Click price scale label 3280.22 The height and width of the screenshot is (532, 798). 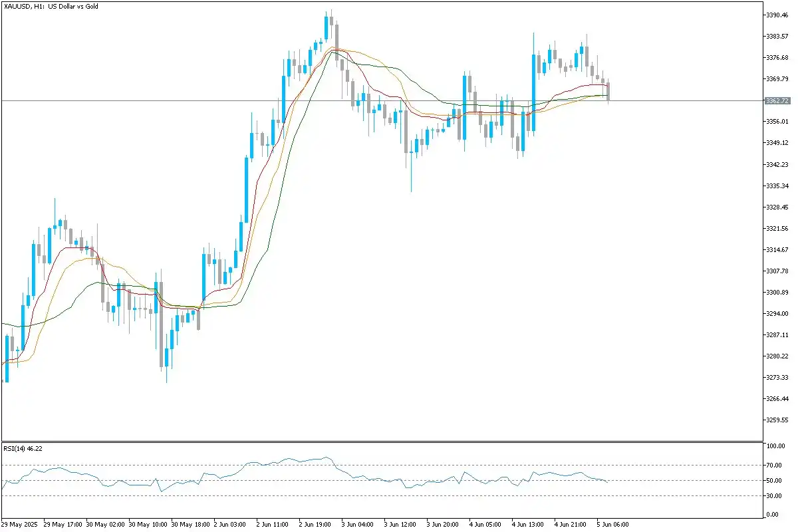pos(777,356)
